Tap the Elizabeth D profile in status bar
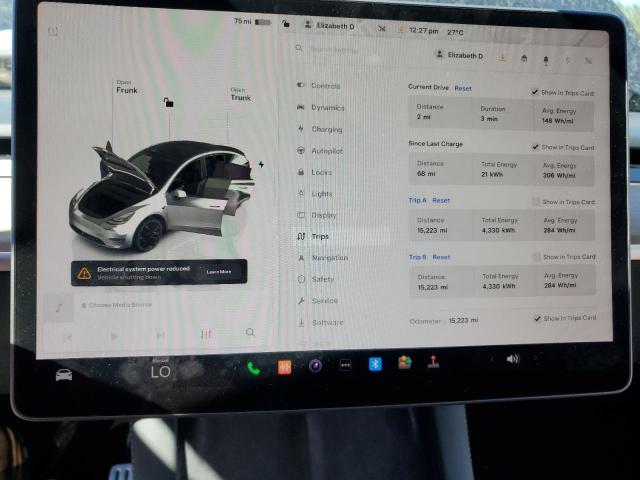The height and width of the screenshot is (480, 640). (x=330, y=25)
